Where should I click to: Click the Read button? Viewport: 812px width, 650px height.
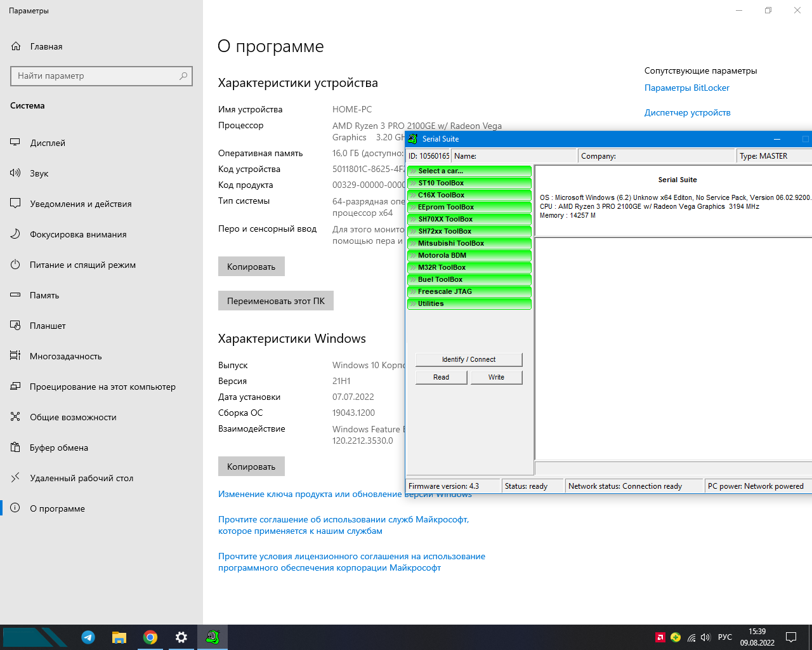[x=441, y=377]
